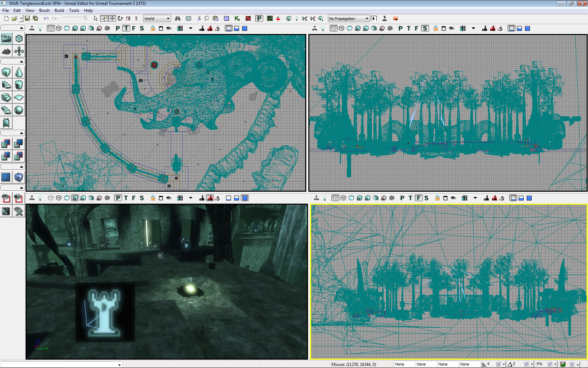
Task: Open drag grid size dropdown arrow
Action: pos(504,364)
